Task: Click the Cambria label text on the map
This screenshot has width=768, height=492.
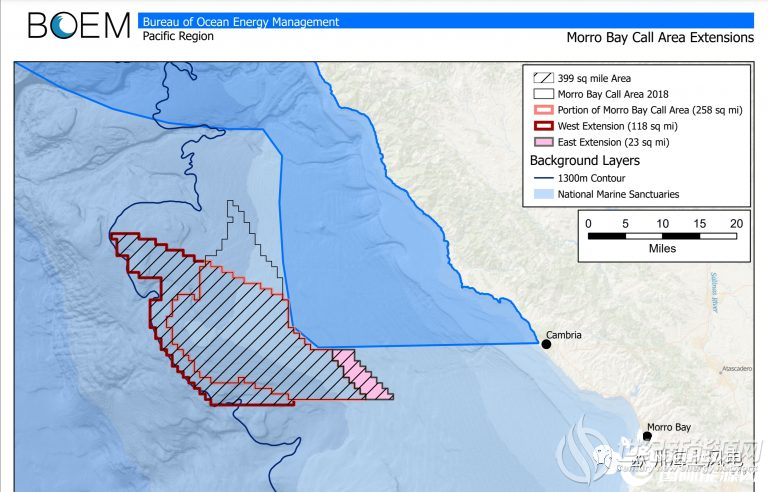Action: tap(560, 335)
